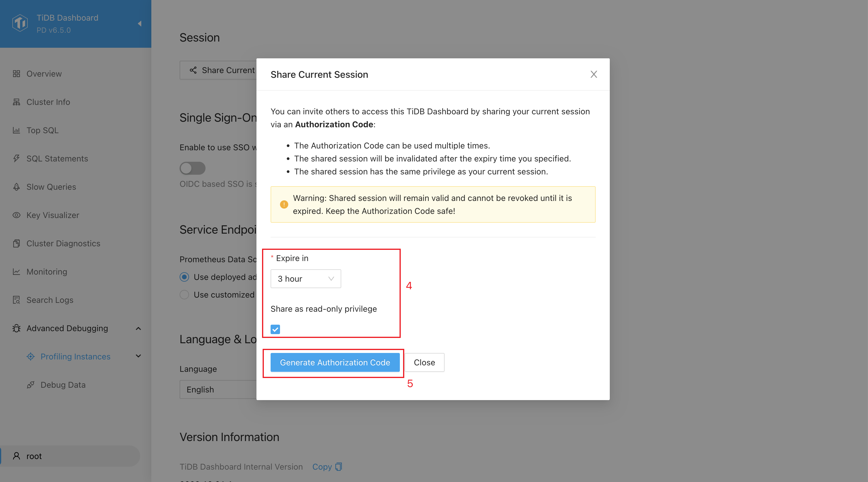Click the Cluster Info icon

point(16,102)
